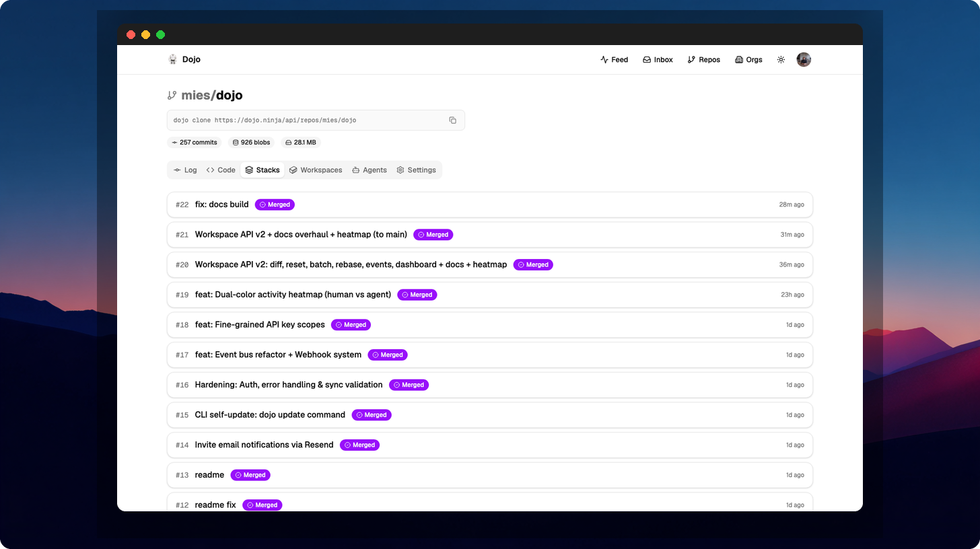Open the Agents tab
980x549 pixels.
[369, 170]
